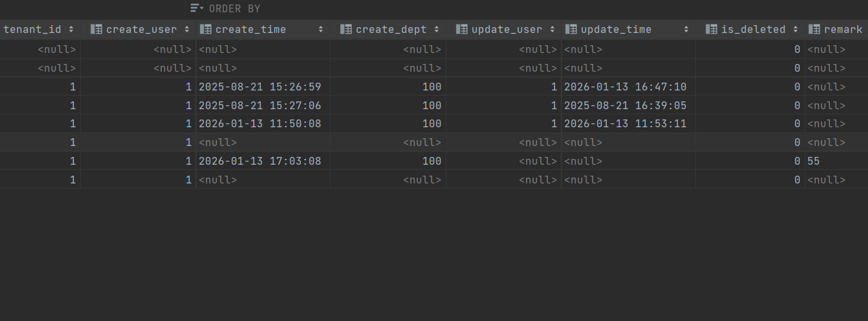The height and width of the screenshot is (321, 868).
Task: Toggle sort arrows on create_user column
Action: point(186,29)
